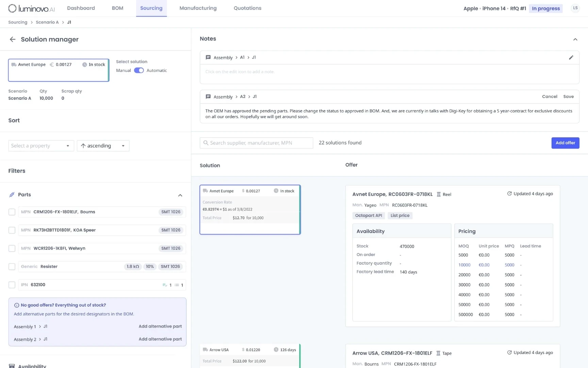Image resolution: width=588 pixels, height=368 pixels.
Task: Toggle Manual/Automatic solution switch
Action: 139,71
